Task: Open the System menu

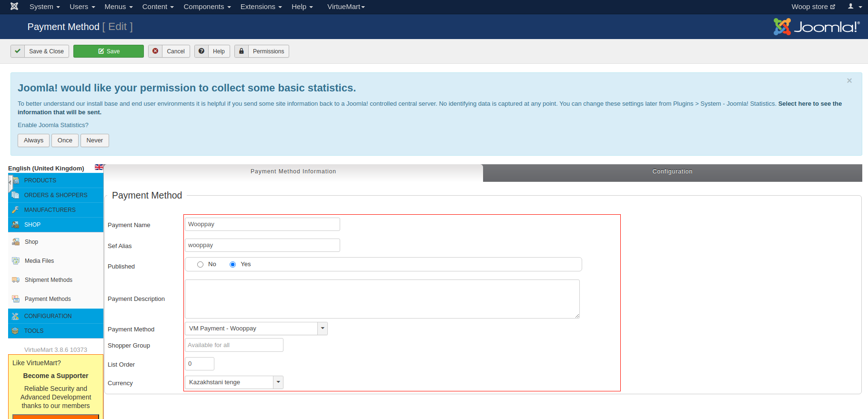Action: (x=45, y=7)
